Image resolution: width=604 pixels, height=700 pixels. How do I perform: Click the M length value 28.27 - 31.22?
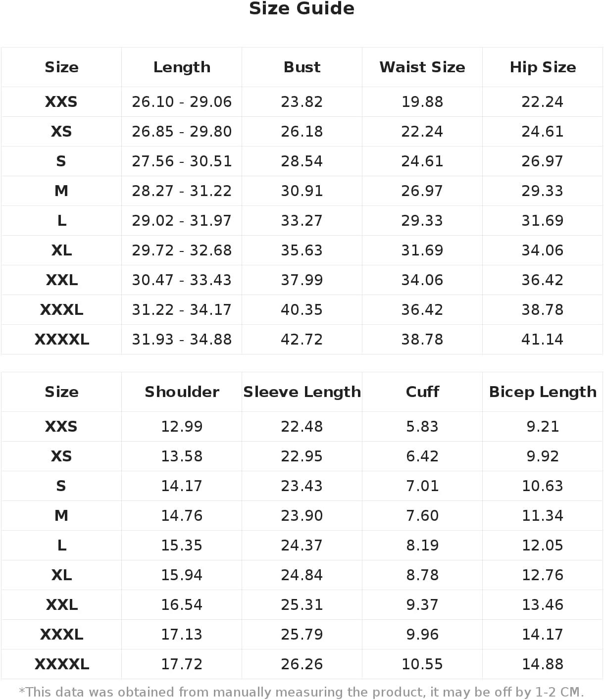182,191
